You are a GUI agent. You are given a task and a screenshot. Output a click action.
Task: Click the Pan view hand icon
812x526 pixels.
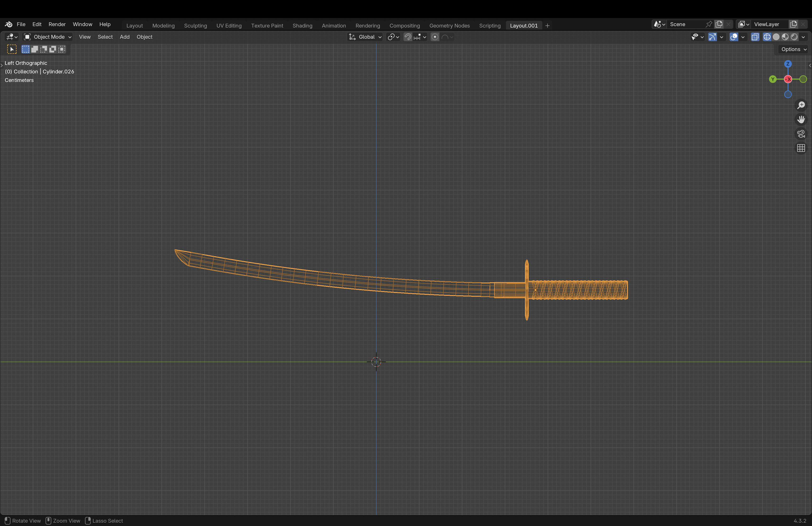(x=801, y=120)
